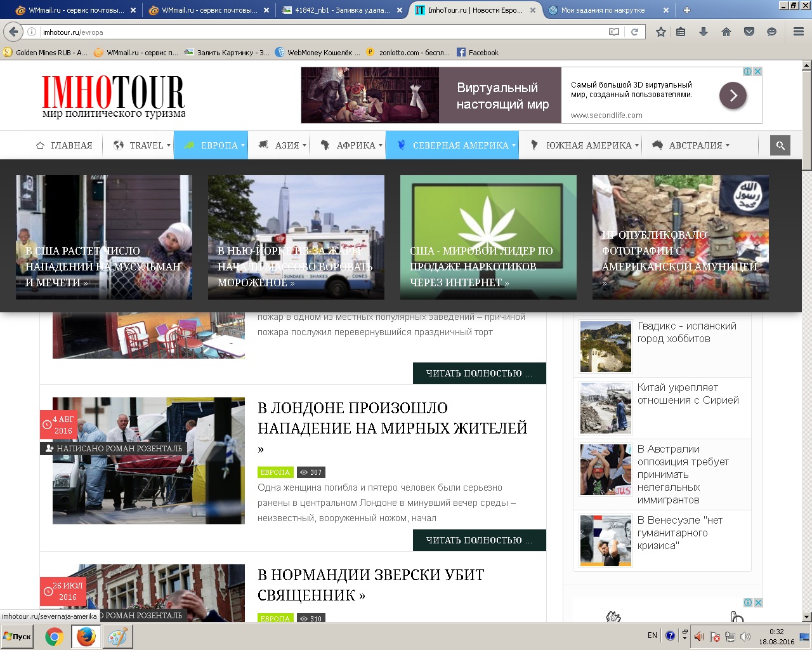Open the zonlotto.com bookmark

tap(409, 53)
